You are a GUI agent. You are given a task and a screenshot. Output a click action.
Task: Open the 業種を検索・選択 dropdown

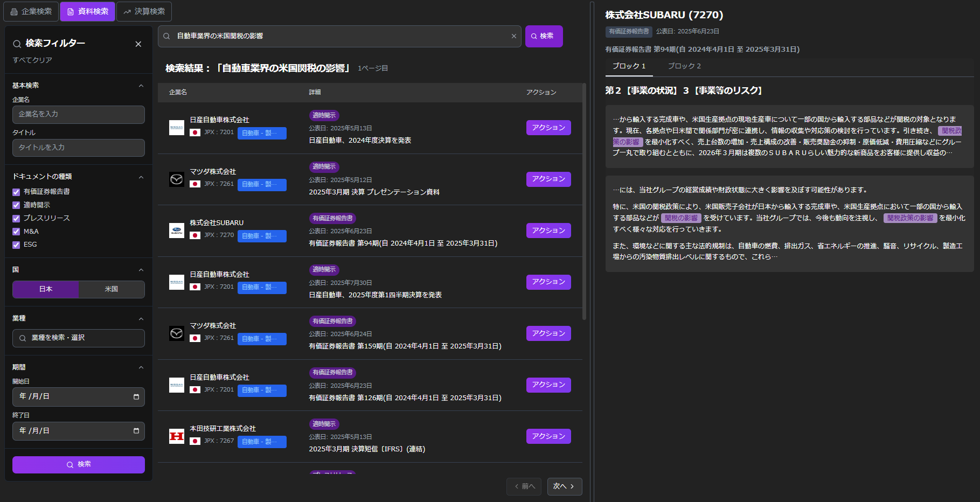pyautogui.click(x=79, y=338)
